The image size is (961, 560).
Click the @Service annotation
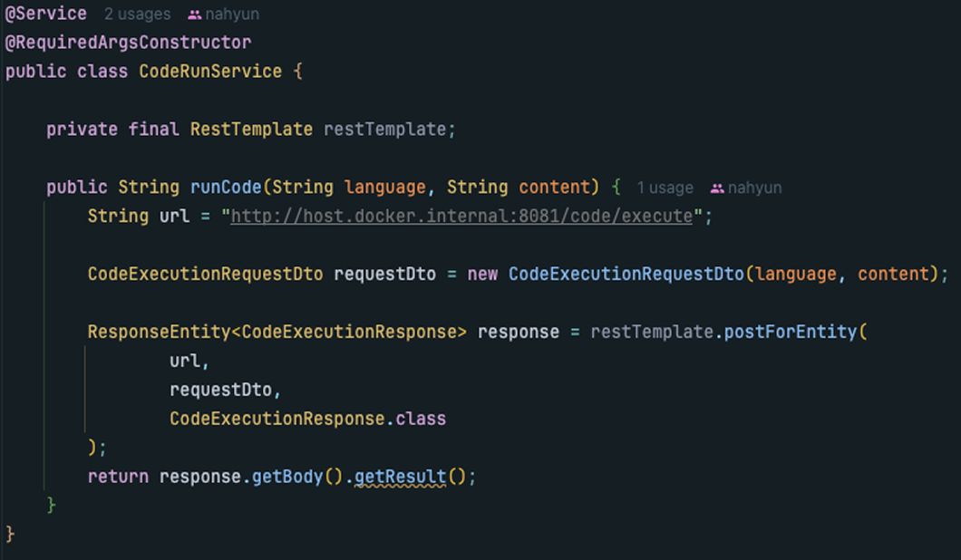click(46, 14)
